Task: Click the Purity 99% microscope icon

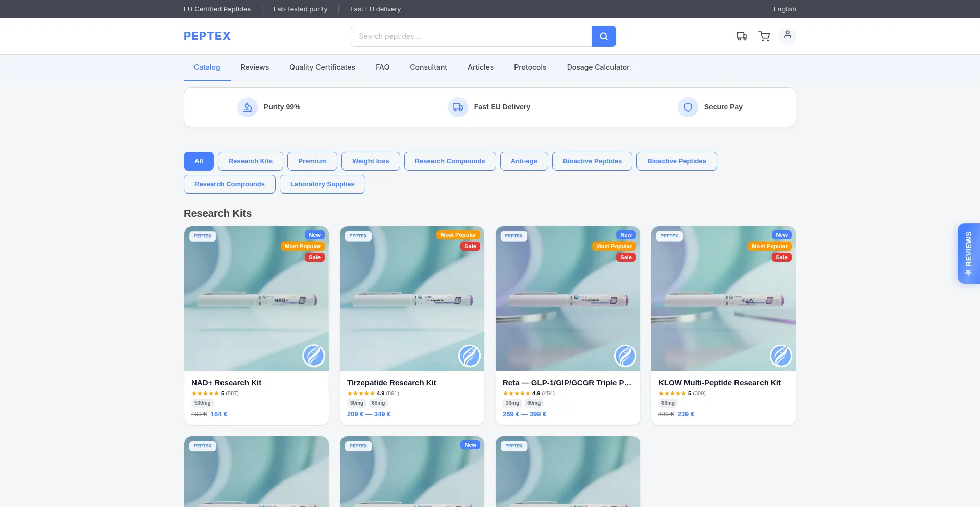Action: (x=248, y=107)
